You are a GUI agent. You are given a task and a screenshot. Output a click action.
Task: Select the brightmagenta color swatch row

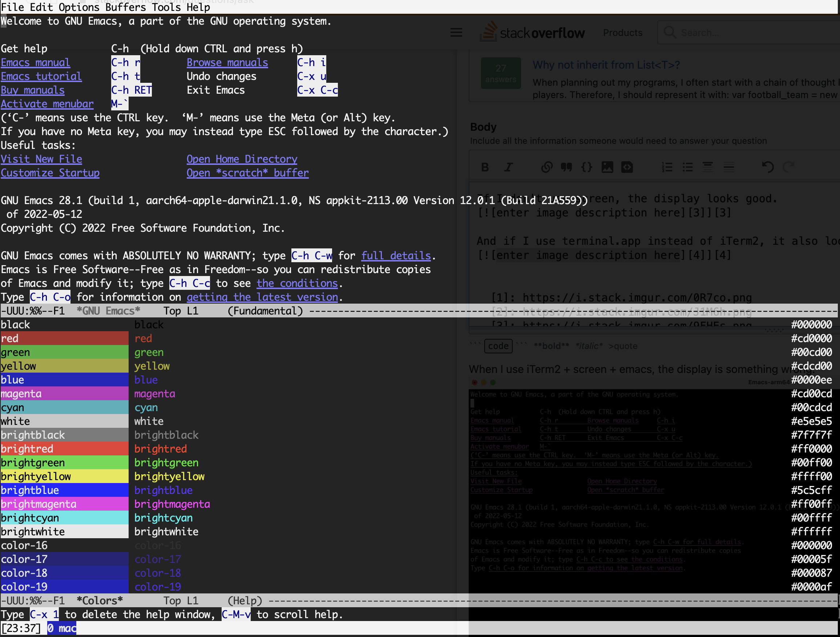(65, 504)
